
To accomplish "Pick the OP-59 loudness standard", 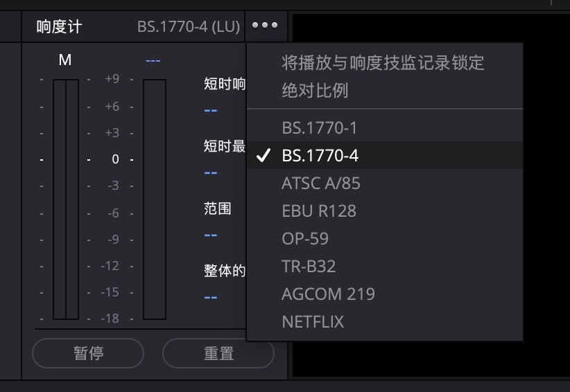I will pyautogui.click(x=305, y=238).
